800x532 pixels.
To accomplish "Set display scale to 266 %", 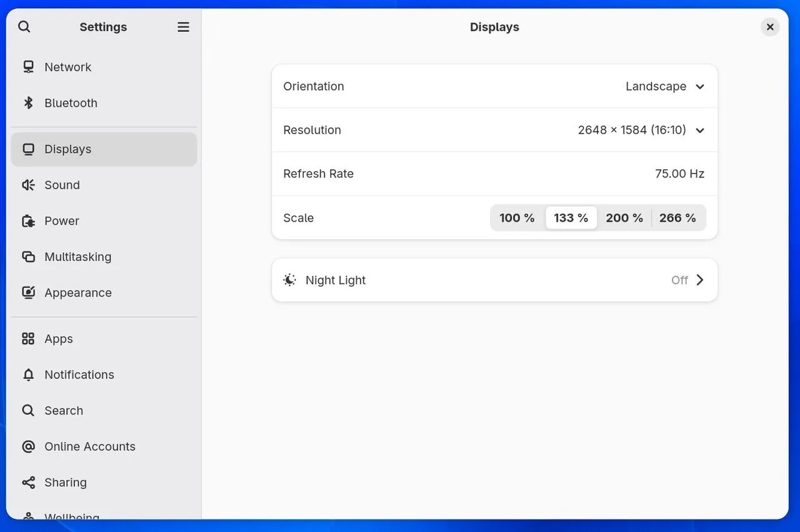I will [x=677, y=218].
